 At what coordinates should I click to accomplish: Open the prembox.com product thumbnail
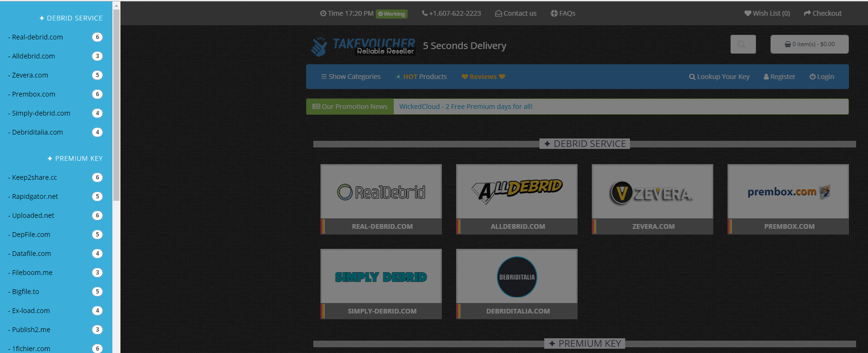coord(788,192)
